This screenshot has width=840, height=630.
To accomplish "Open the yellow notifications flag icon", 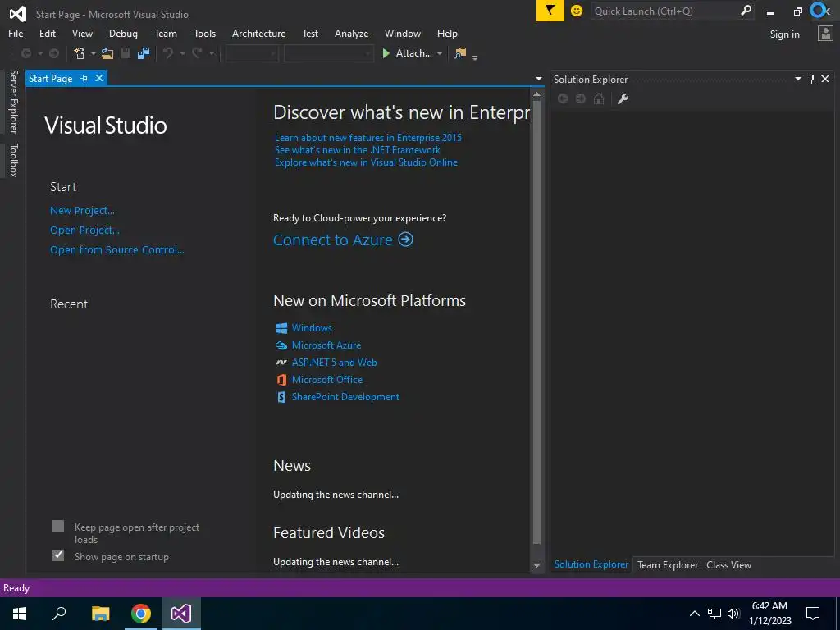I will pyautogui.click(x=550, y=11).
